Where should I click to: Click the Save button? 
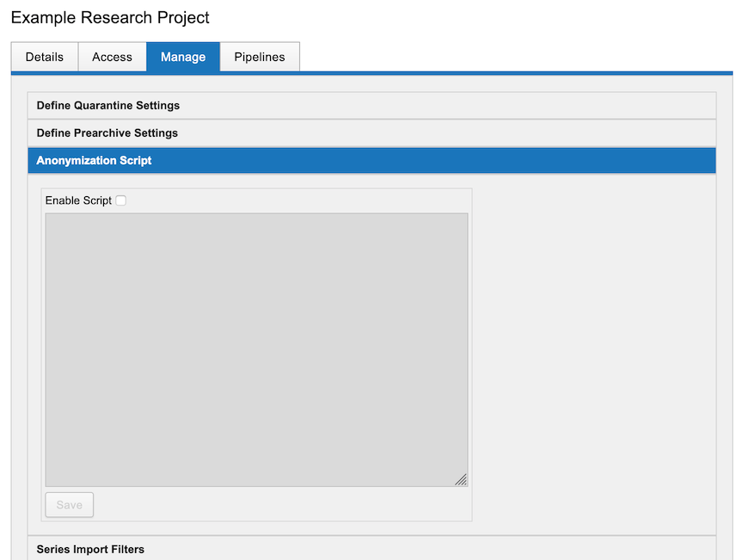click(x=69, y=505)
